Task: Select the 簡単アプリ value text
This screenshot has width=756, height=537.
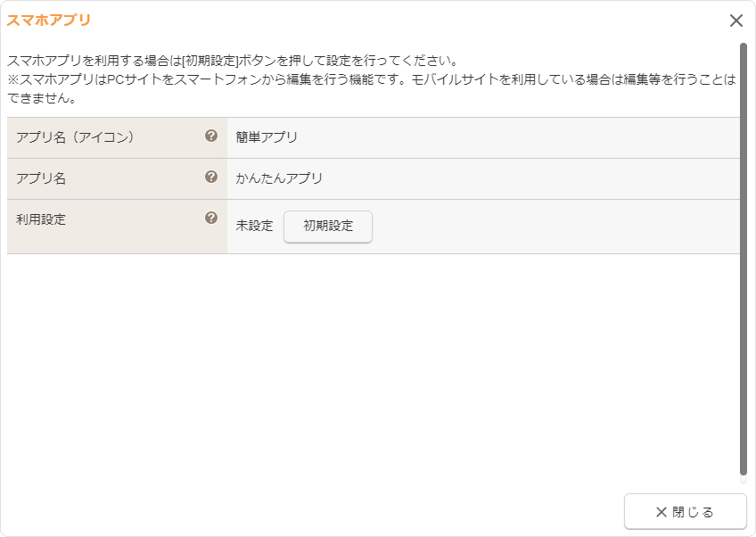Action: [267, 137]
